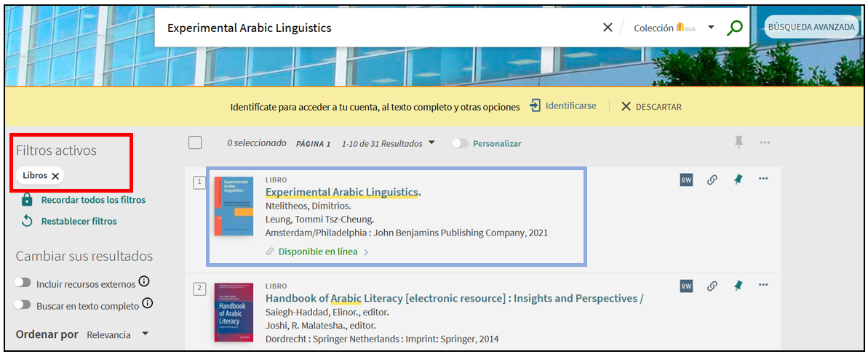
Task: Enable Buscar en texto completo
Action: [x=24, y=305]
